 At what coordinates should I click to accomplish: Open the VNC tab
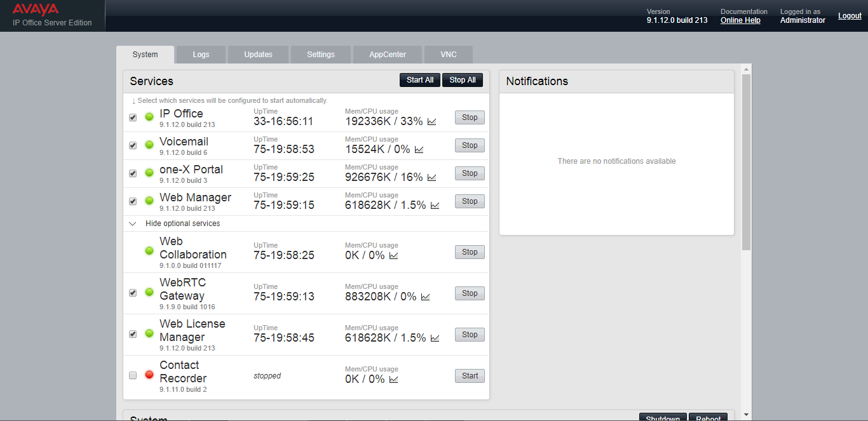point(449,55)
